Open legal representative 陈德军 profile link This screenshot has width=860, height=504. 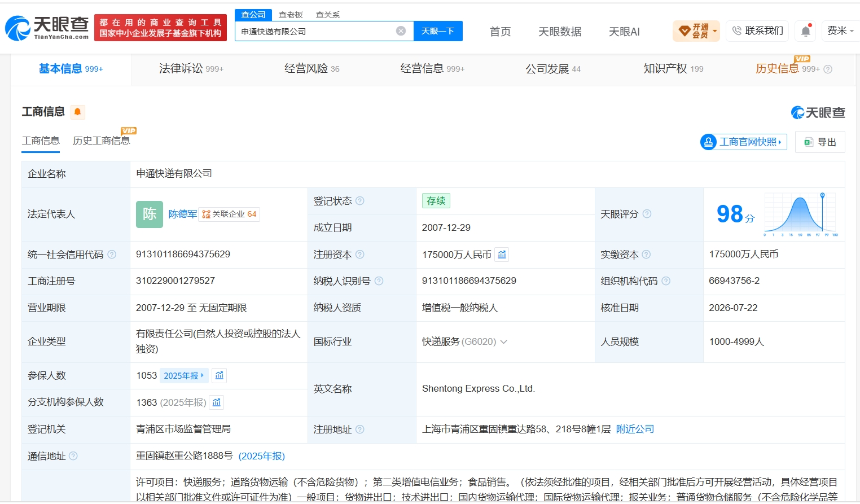point(183,214)
